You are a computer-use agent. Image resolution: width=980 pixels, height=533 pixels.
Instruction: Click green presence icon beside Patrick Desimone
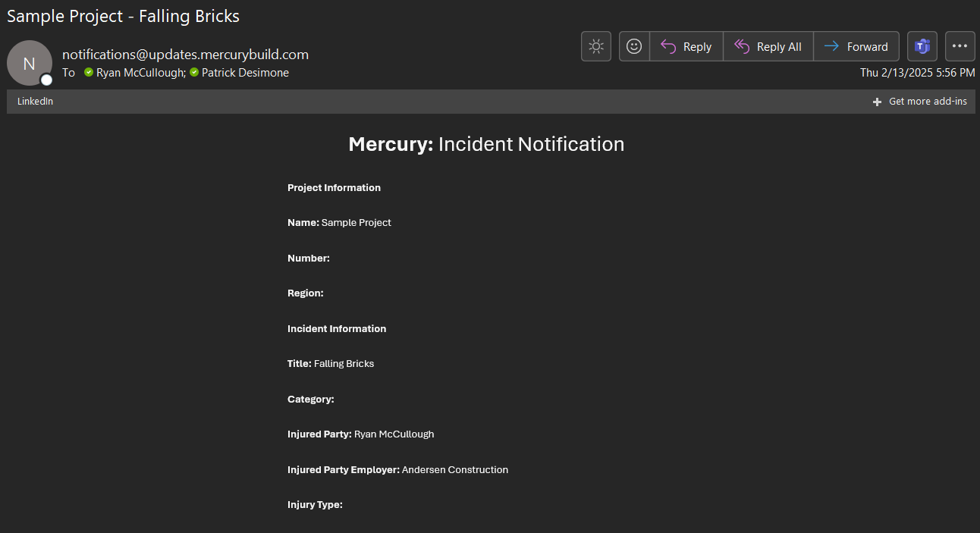pyautogui.click(x=194, y=73)
